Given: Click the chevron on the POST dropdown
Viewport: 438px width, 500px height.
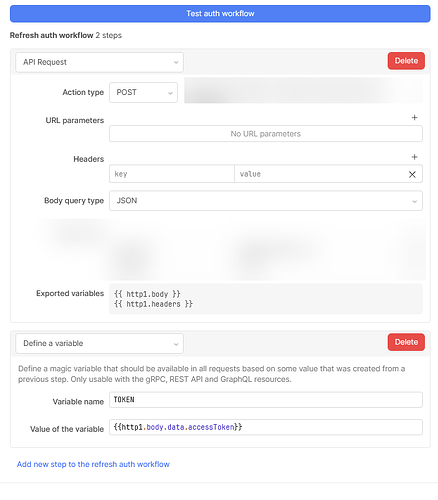Looking at the screenshot, I should pos(170,93).
